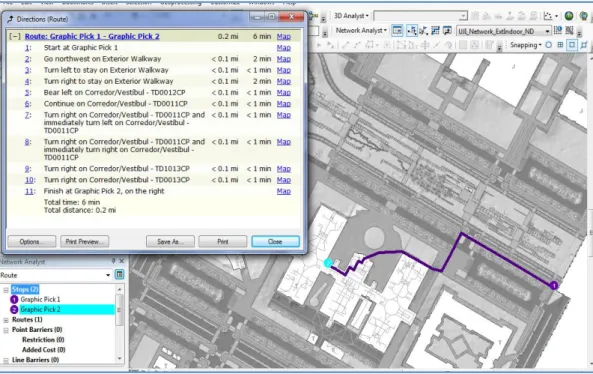Open the UJI_Network_ExtIndoor_ND dataset dropdown
This screenshot has height=374, width=593.
point(504,31)
